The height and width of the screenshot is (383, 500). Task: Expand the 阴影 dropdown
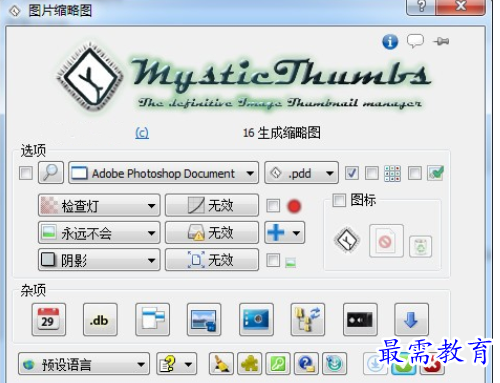click(99, 260)
